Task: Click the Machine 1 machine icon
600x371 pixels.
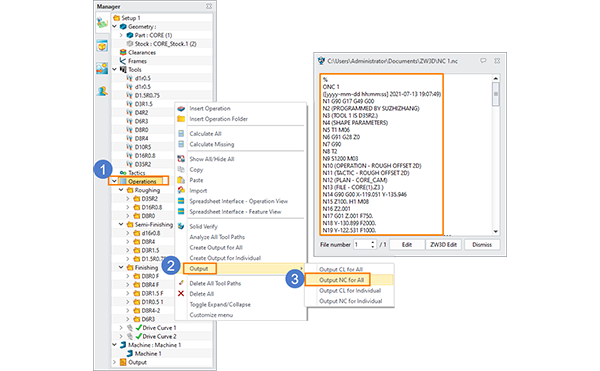Action: click(x=130, y=353)
